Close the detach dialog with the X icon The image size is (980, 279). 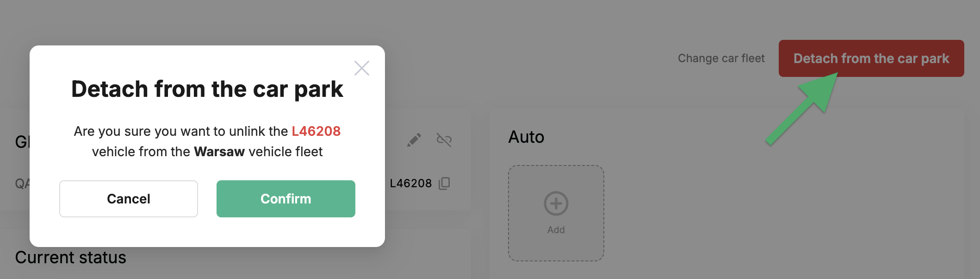coord(361,68)
